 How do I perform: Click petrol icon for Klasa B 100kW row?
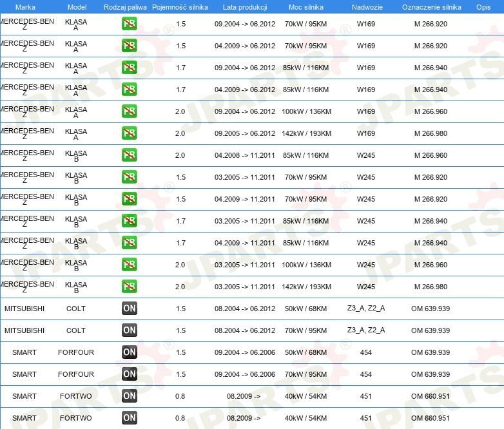[x=129, y=265]
